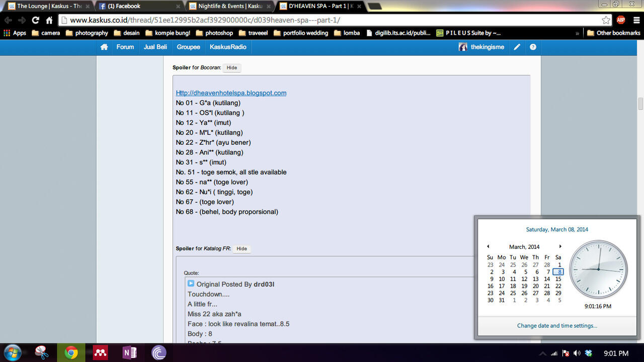This screenshot has height=362, width=644.
Task: Close the Facebook tab
Action: 177,6
